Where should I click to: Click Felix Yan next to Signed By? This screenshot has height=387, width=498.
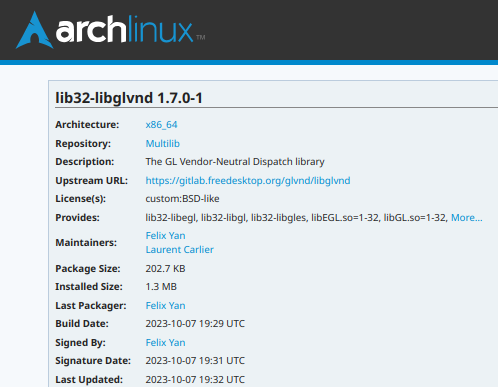(x=165, y=342)
